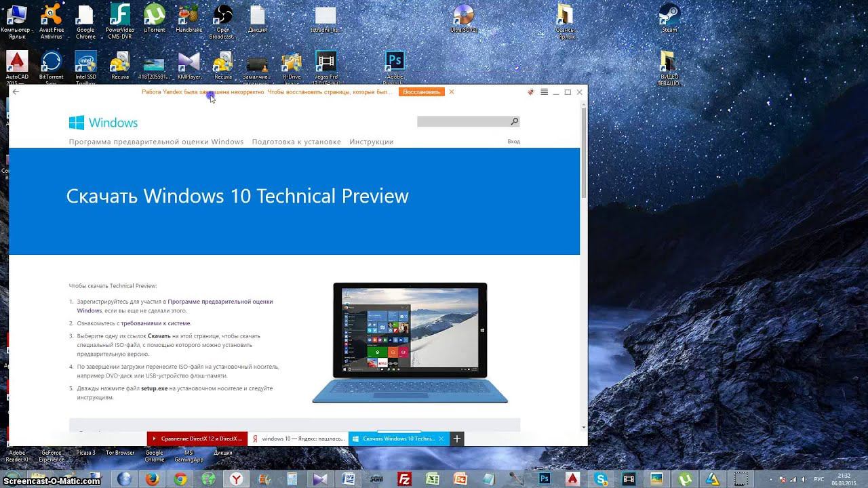The height and width of the screenshot is (488, 868).
Task: Follow the Программе предварительной оценки Windows link
Action: pos(175,306)
